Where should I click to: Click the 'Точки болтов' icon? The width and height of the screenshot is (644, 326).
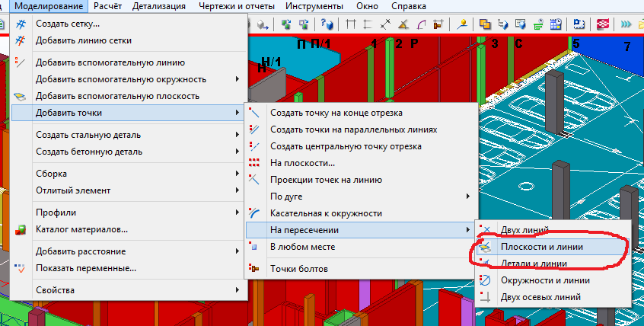(x=255, y=269)
